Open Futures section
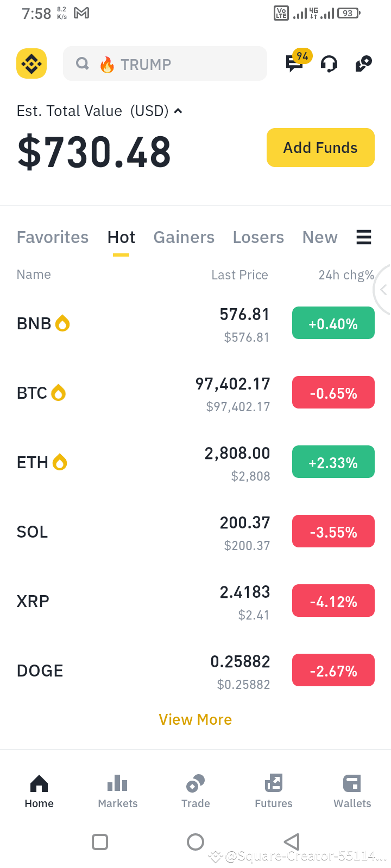The width and height of the screenshot is (391, 868). coord(274,791)
